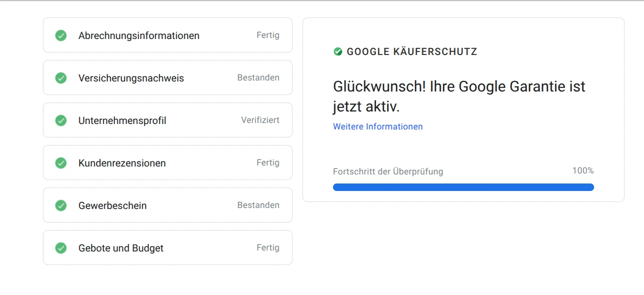Click the shield checkmark next to Google Käuferschutz

pos(338,51)
